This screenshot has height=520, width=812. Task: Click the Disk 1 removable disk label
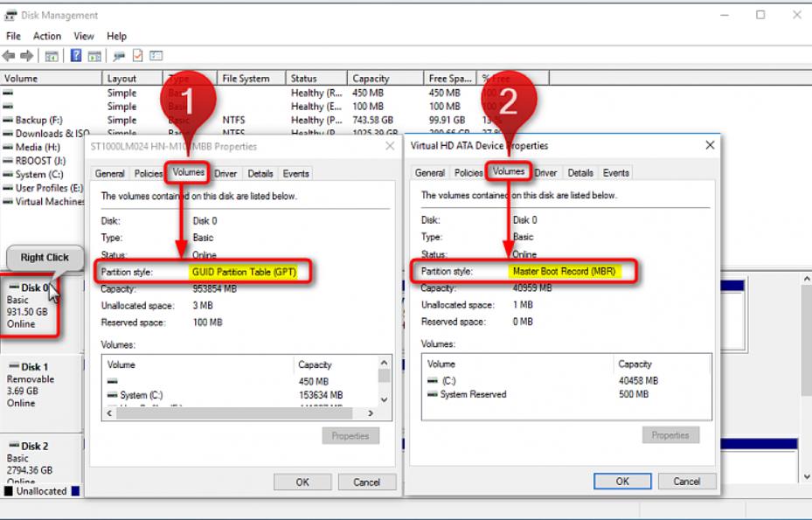(x=35, y=367)
